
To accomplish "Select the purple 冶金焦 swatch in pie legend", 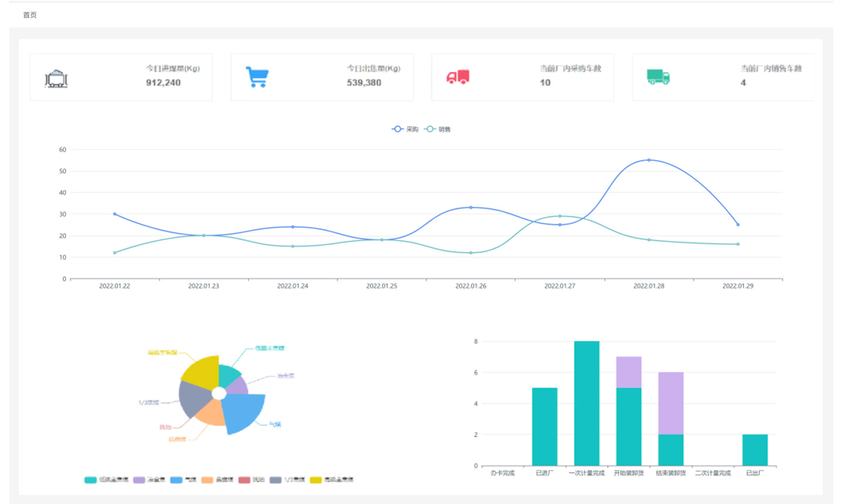I will pos(138,479).
